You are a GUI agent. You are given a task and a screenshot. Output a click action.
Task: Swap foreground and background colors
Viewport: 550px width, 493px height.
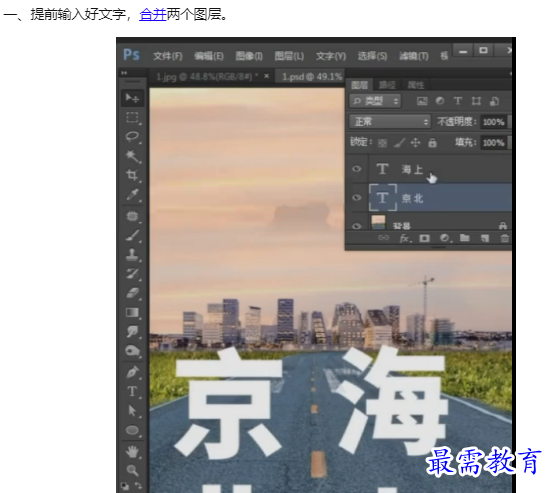pos(138,486)
